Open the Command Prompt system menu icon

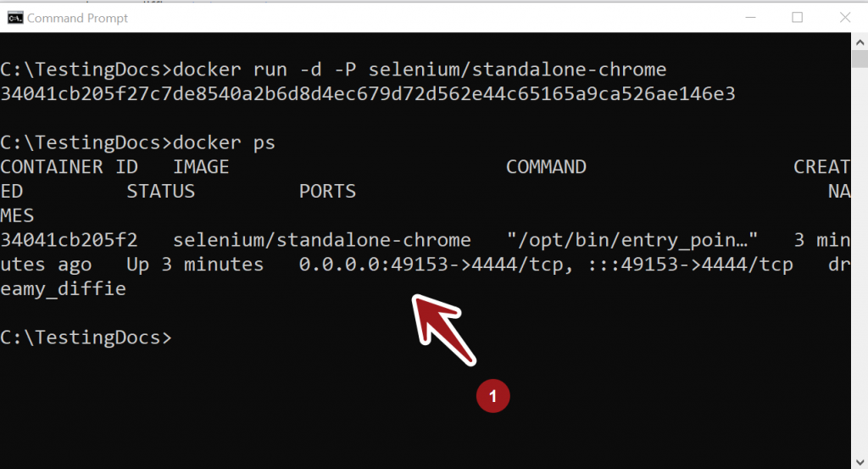[x=15, y=19]
